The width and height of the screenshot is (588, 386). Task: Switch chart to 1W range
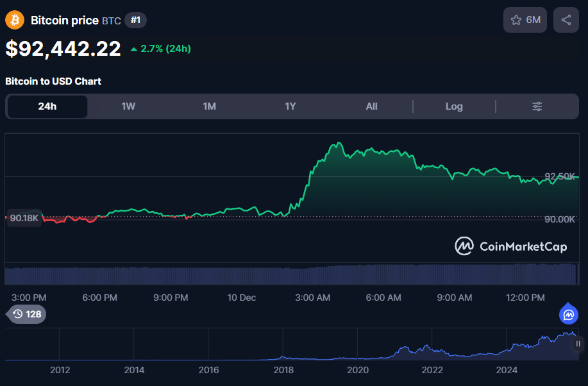click(128, 106)
